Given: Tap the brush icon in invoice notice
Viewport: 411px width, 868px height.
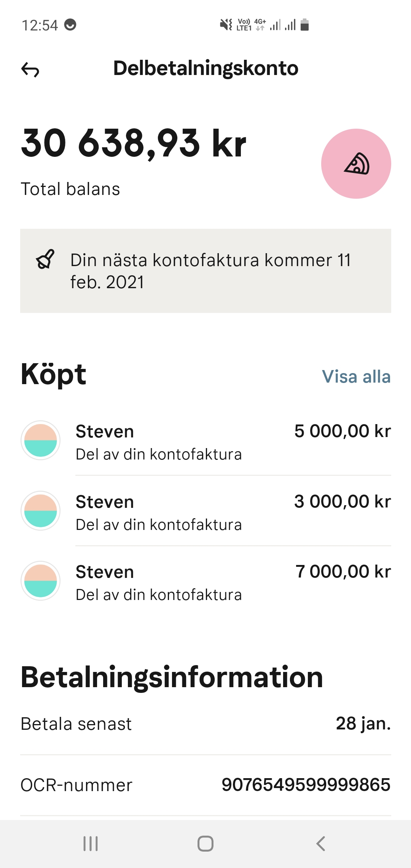Looking at the screenshot, I should (x=45, y=260).
